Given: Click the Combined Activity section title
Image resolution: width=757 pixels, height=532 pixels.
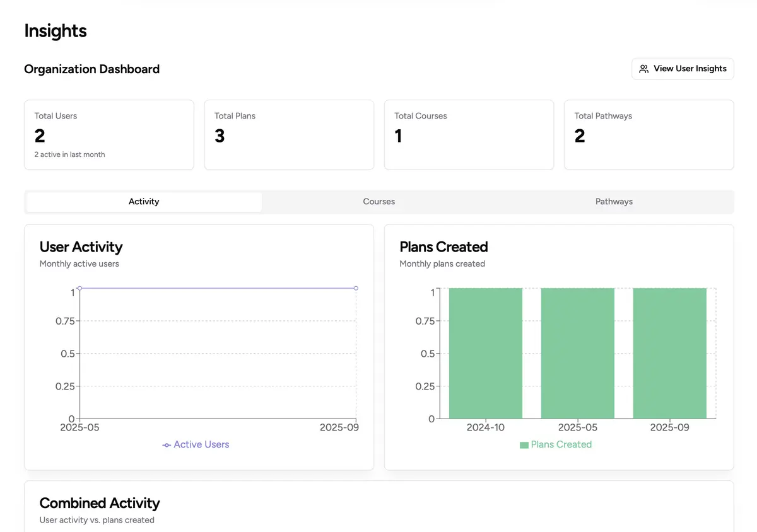Looking at the screenshot, I should [x=99, y=503].
